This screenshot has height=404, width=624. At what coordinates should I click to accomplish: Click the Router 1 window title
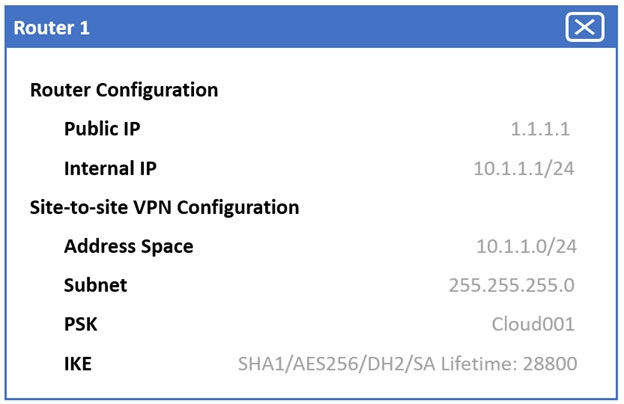[51, 28]
